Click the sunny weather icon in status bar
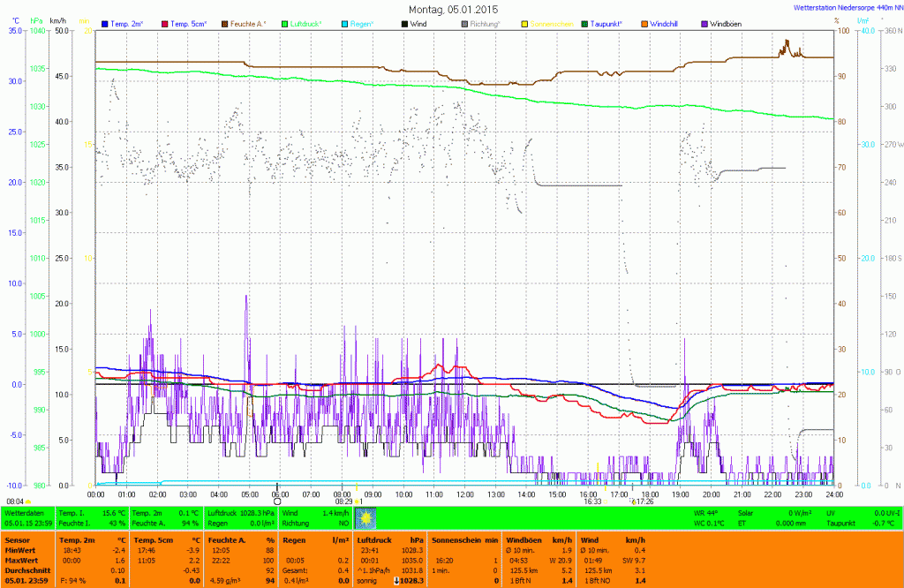Screen dimensions: 904x588 [x=365, y=517]
